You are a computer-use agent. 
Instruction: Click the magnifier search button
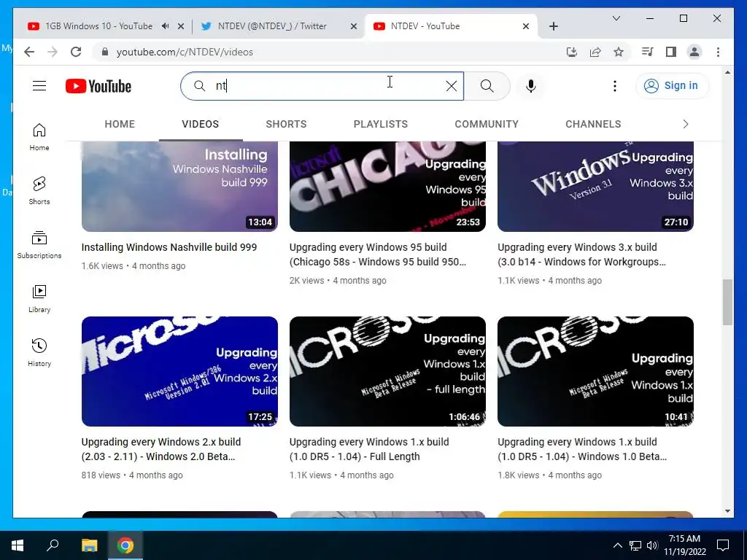(487, 86)
